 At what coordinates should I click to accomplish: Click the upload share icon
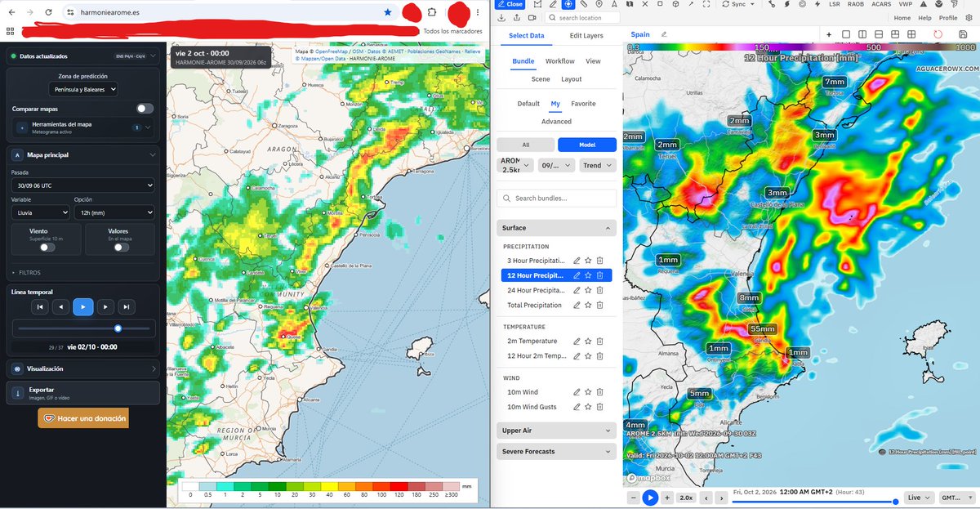click(x=517, y=18)
